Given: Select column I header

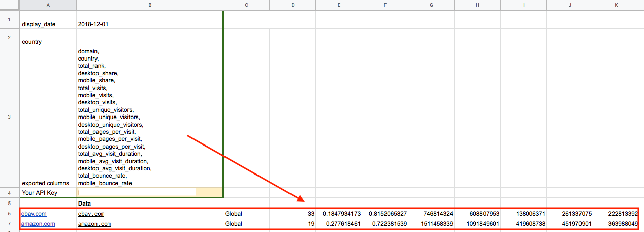Looking at the screenshot, I should pyautogui.click(x=524, y=5).
